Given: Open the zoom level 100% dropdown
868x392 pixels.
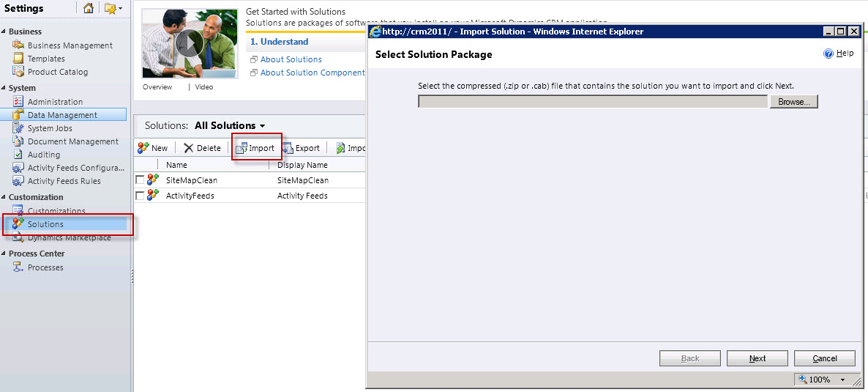Looking at the screenshot, I should pyautogui.click(x=842, y=380).
